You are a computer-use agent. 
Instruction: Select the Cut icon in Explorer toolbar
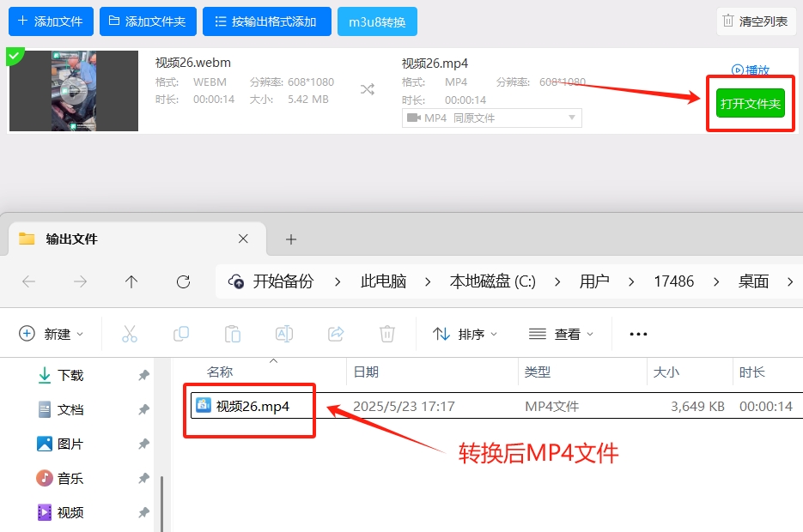coord(130,333)
